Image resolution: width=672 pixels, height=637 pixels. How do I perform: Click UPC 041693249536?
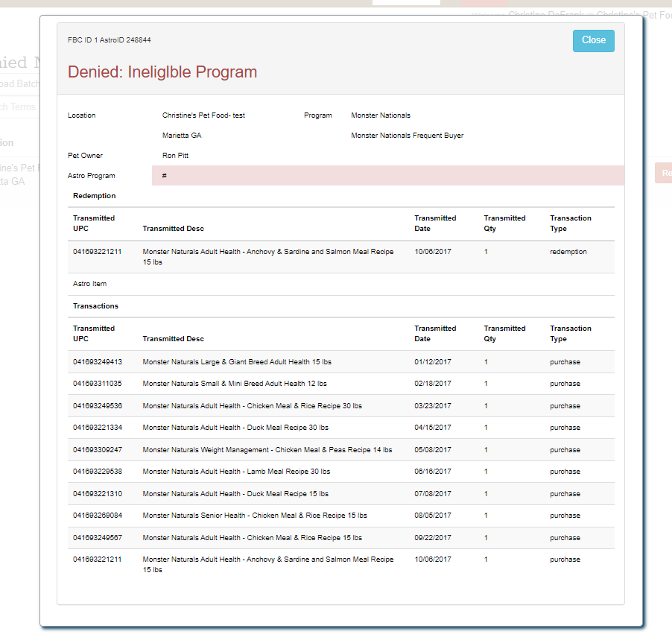[98, 405]
